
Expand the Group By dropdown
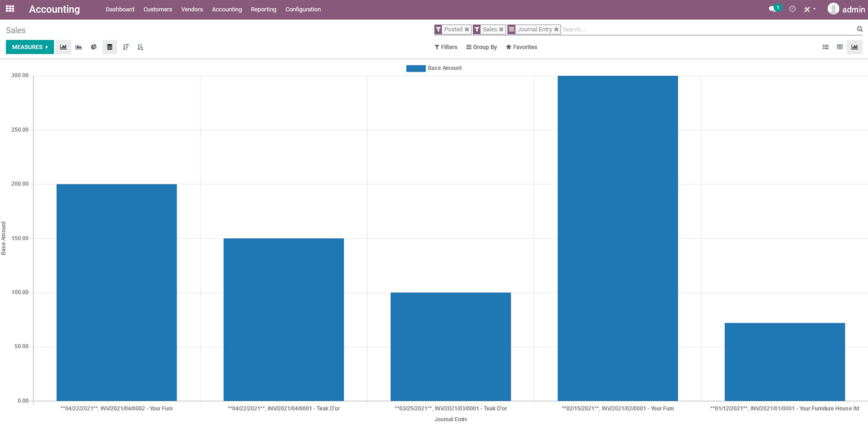(481, 47)
